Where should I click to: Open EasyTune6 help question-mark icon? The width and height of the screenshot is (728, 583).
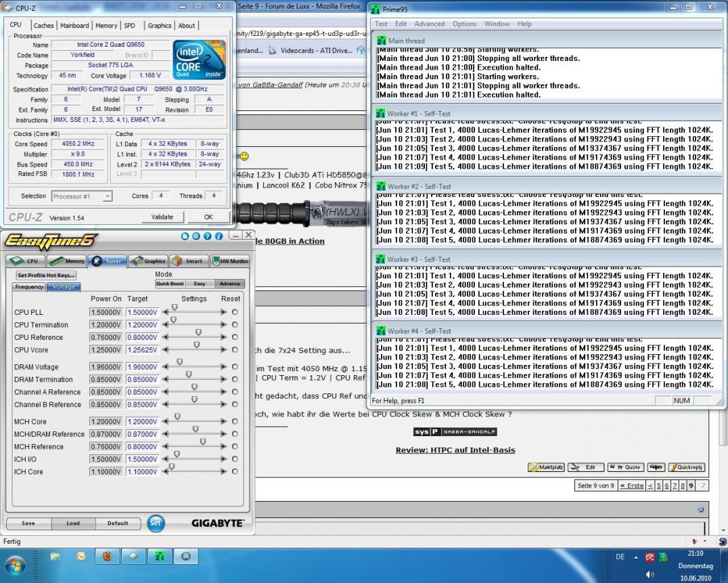tap(207, 236)
